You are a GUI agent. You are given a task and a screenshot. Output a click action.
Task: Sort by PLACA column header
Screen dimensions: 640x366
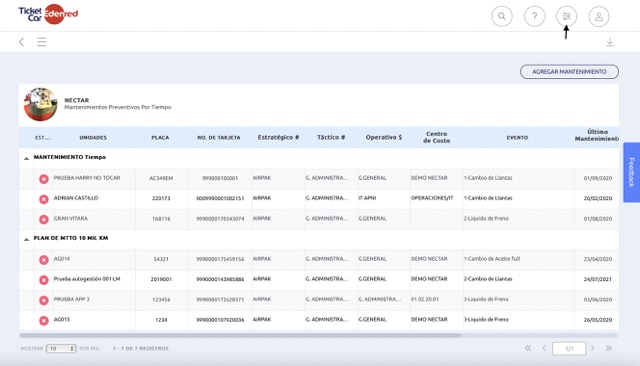pyautogui.click(x=160, y=138)
